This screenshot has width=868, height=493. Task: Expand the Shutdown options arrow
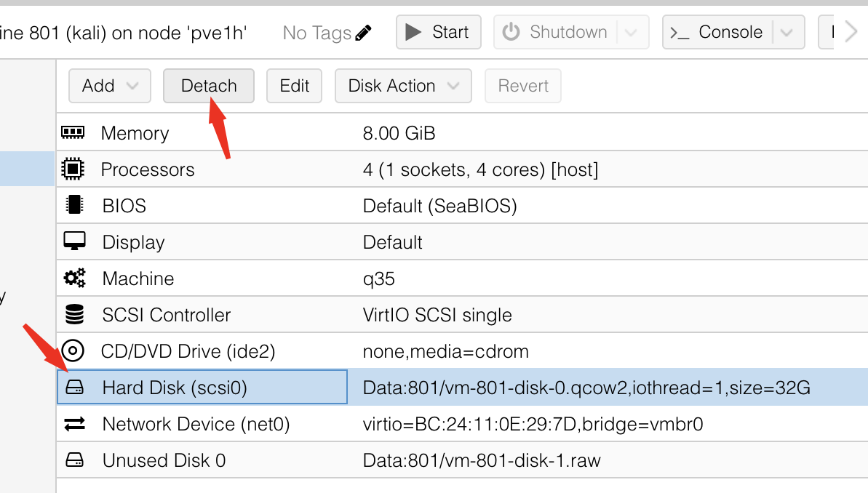632,33
